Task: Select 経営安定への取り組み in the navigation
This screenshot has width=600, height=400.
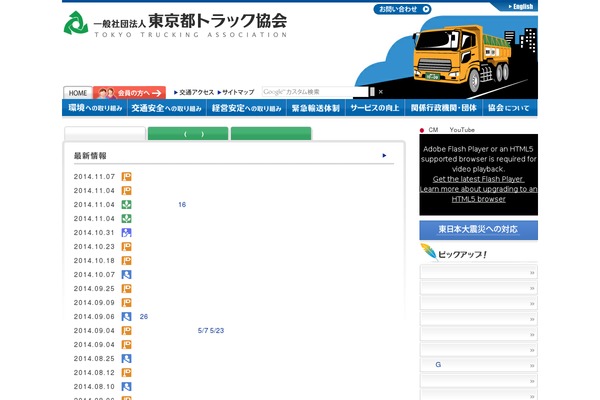Action: point(246,108)
